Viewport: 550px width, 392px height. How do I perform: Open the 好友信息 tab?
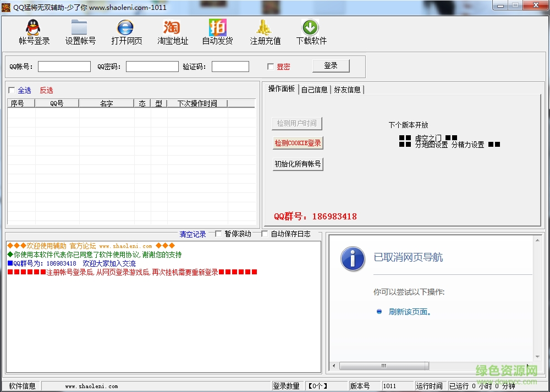(348, 90)
